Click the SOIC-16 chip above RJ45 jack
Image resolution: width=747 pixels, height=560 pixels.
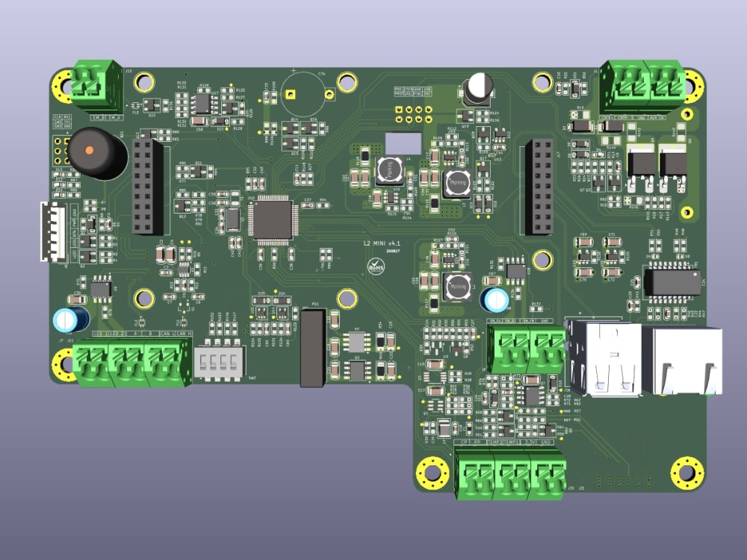point(672,281)
